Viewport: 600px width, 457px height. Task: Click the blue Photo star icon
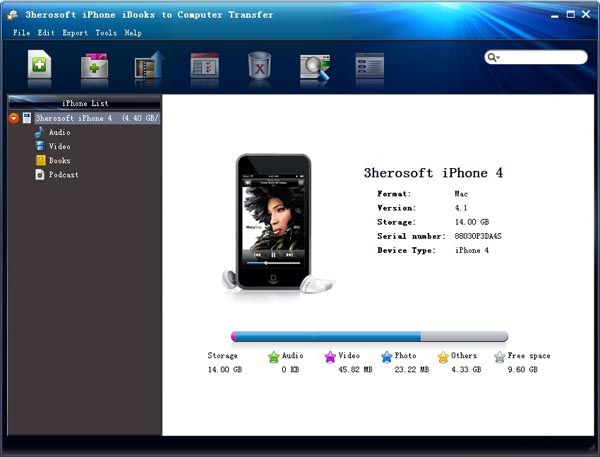click(x=387, y=357)
